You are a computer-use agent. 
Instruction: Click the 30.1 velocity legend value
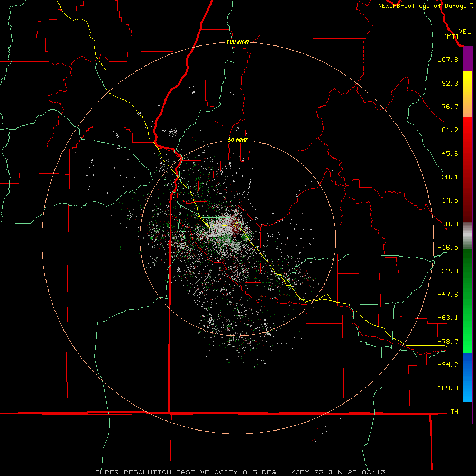pyautogui.click(x=450, y=177)
